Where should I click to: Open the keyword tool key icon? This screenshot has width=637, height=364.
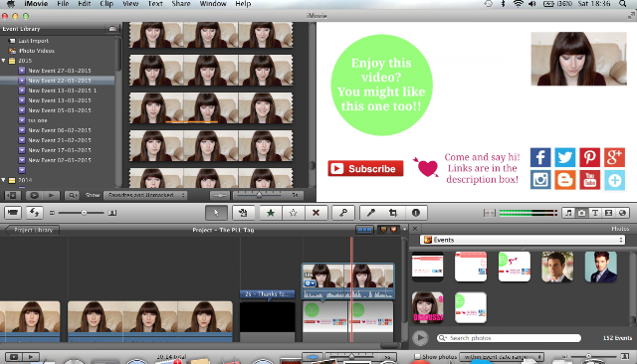point(342,213)
